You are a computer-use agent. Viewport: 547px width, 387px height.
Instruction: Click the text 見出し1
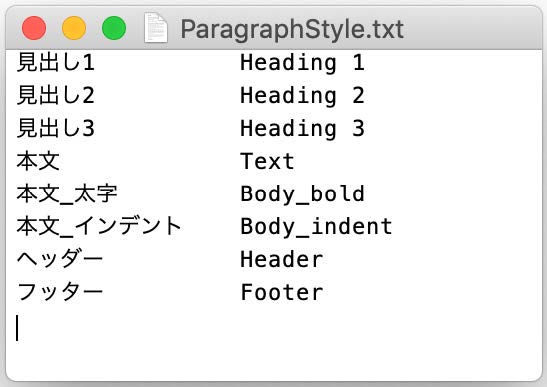(55, 62)
